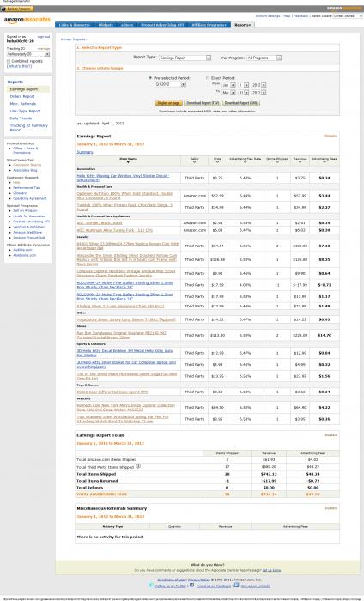Image resolution: width=364 pixels, height=601 pixels.
Task: Open the Q1 2012 period dropdown
Action: [x=170, y=84]
